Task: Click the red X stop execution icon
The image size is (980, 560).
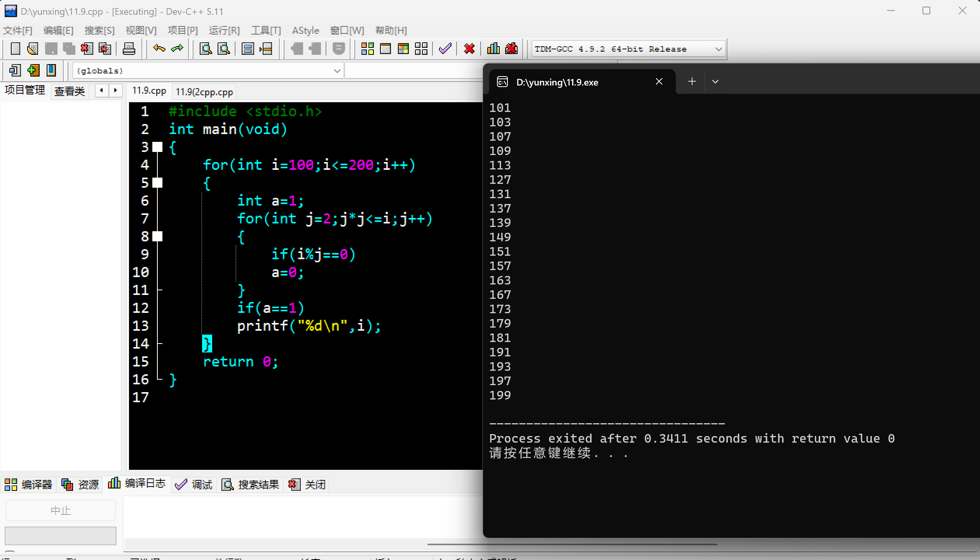Action: [469, 49]
